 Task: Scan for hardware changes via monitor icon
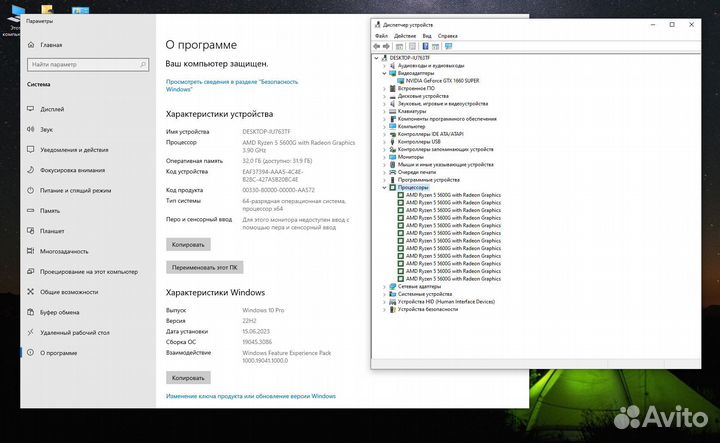click(x=449, y=46)
